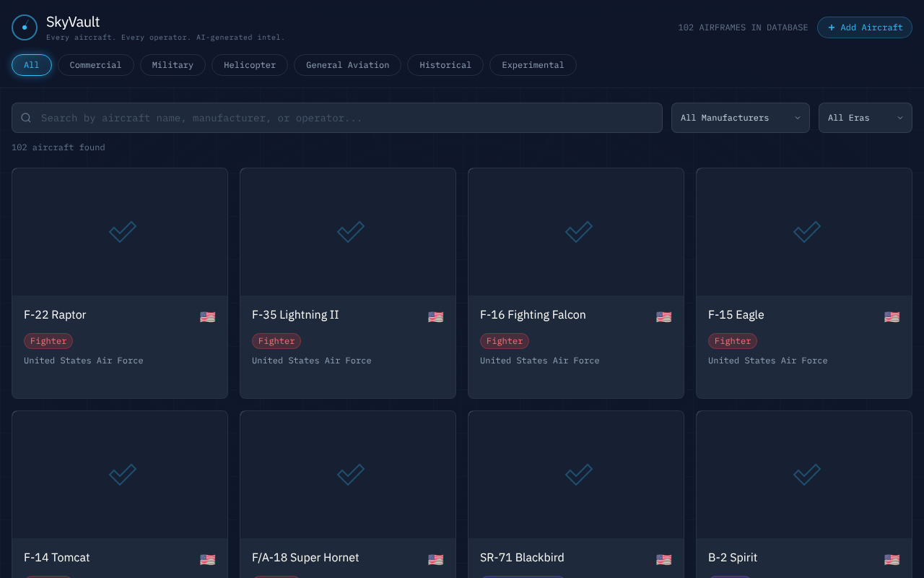This screenshot has width=924, height=578.
Task: Switch to the Commercial category
Action: (95, 65)
